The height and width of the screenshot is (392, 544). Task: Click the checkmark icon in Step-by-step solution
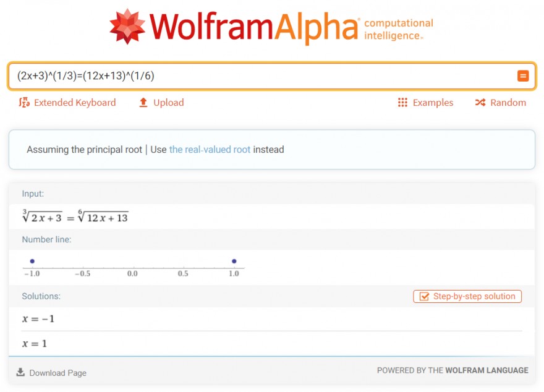click(x=424, y=296)
